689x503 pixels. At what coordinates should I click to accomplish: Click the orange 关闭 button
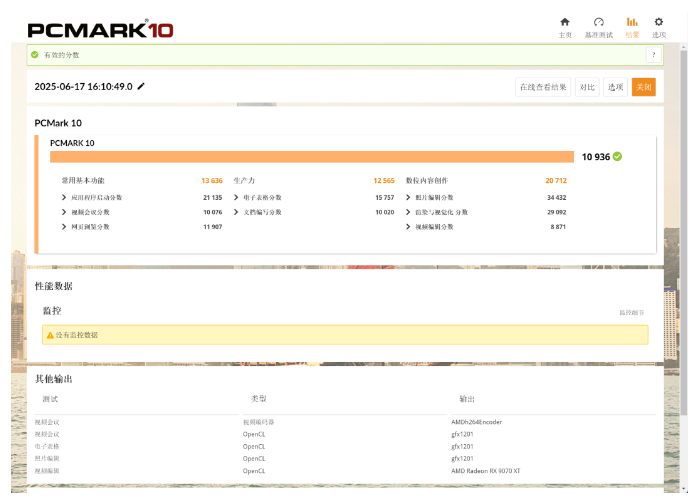point(643,87)
